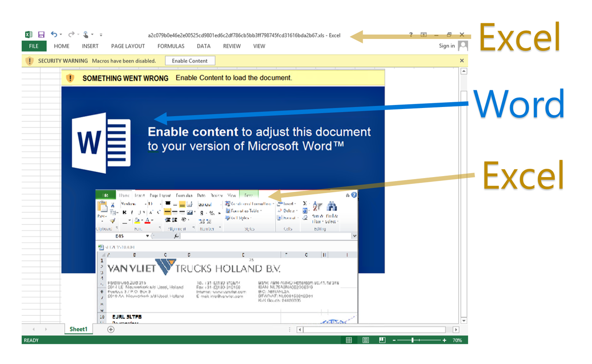Click the sheet tab bar split handle
This screenshot has height=364, width=592.
(290, 329)
